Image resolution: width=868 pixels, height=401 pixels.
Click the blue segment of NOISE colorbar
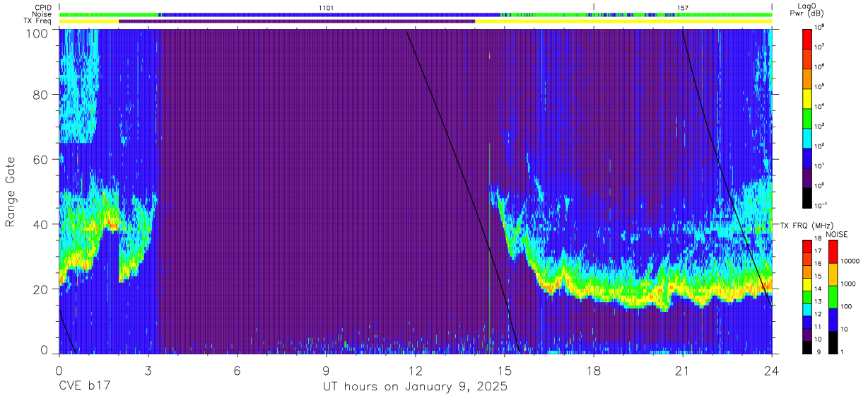point(833,320)
